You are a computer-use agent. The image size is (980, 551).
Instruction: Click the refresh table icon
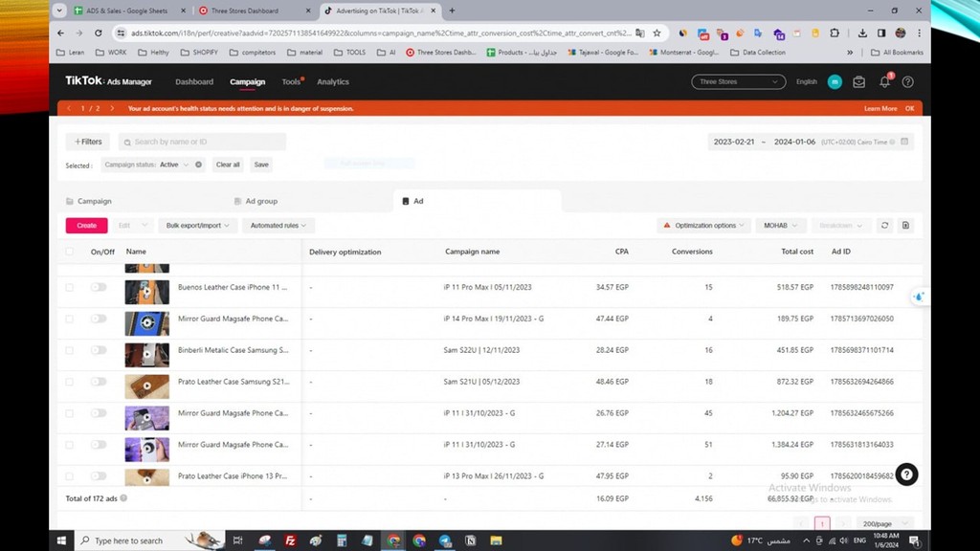click(884, 226)
